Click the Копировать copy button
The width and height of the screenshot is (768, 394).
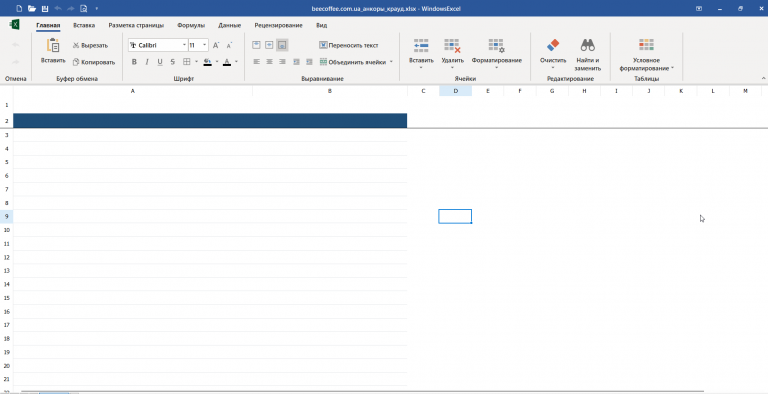point(94,62)
